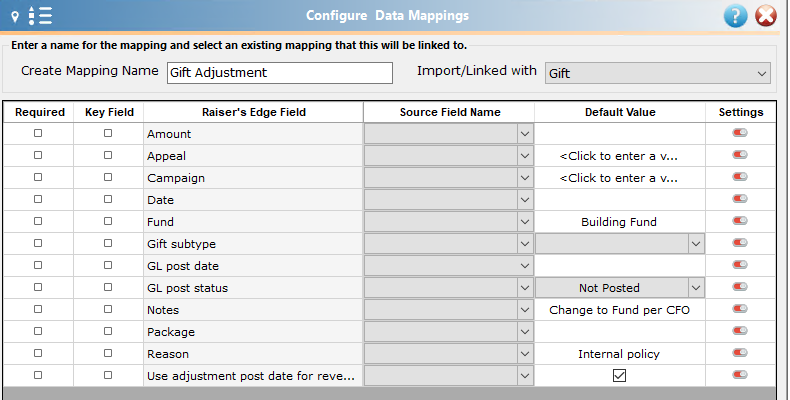Open Source Field Name dropdown for Amount

point(448,134)
